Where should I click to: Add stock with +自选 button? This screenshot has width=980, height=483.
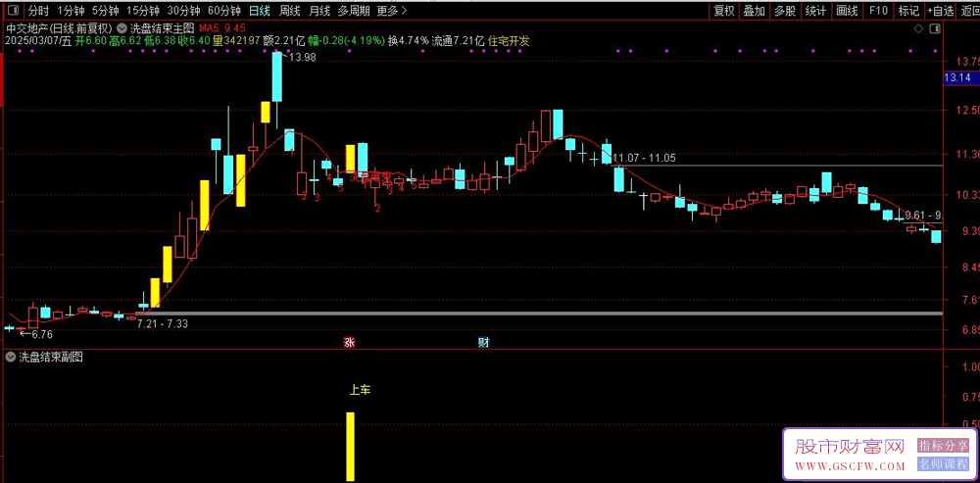pos(941,10)
